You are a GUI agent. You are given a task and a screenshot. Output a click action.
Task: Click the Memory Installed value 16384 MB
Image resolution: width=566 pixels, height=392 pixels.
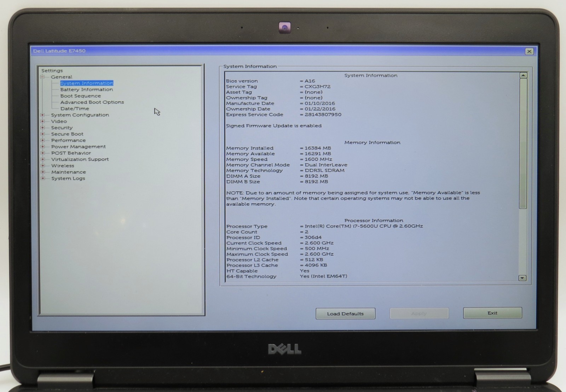(x=318, y=148)
